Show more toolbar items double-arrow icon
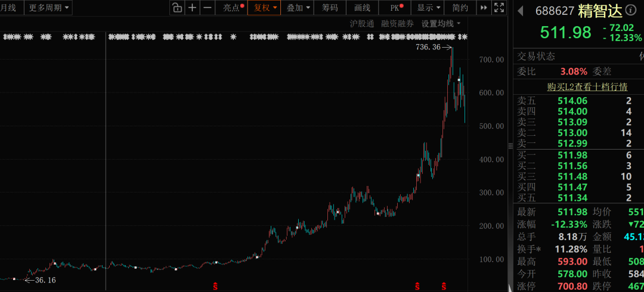 [x=484, y=7]
